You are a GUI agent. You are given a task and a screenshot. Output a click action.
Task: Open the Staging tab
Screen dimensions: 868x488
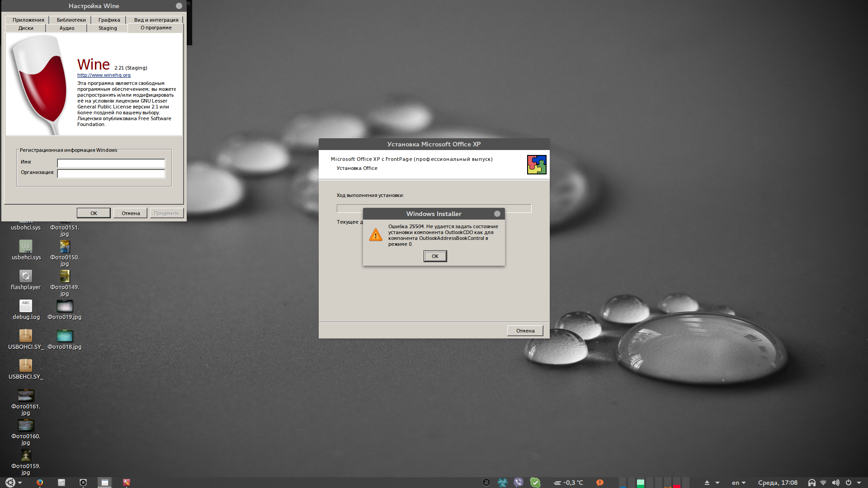[108, 28]
